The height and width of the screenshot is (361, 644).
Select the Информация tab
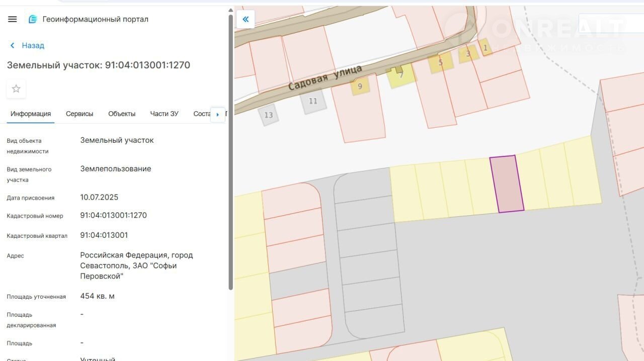tap(31, 114)
